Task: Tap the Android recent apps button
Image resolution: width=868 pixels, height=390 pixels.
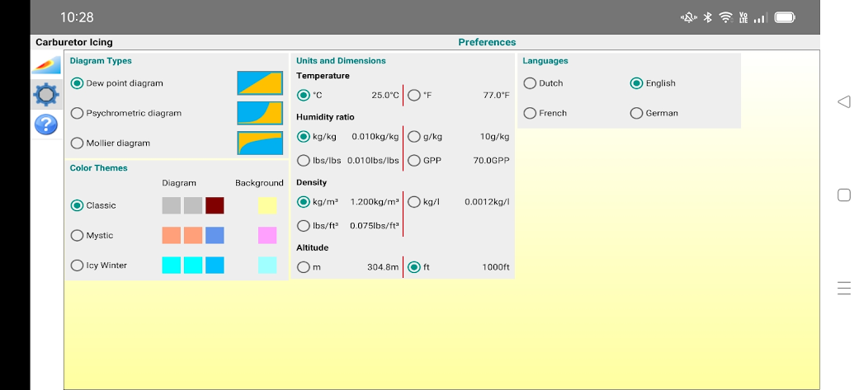Action: (x=843, y=288)
